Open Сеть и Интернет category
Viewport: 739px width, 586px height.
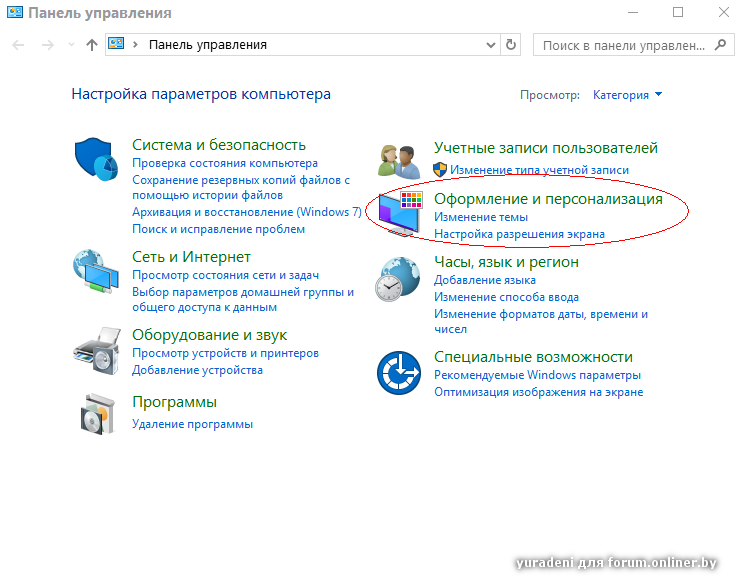(191, 257)
